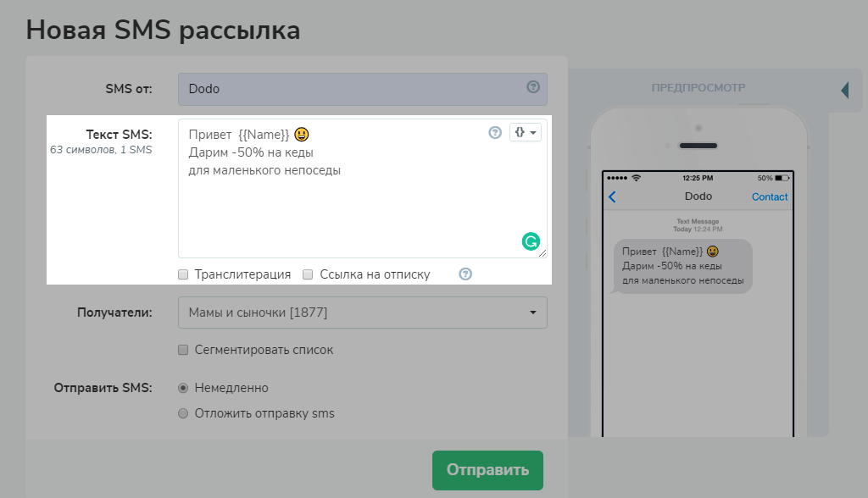The height and width of the screenshot is (498, 868).
Task: Click the smiley emoji in the SMS text
Action: (302, 134)
